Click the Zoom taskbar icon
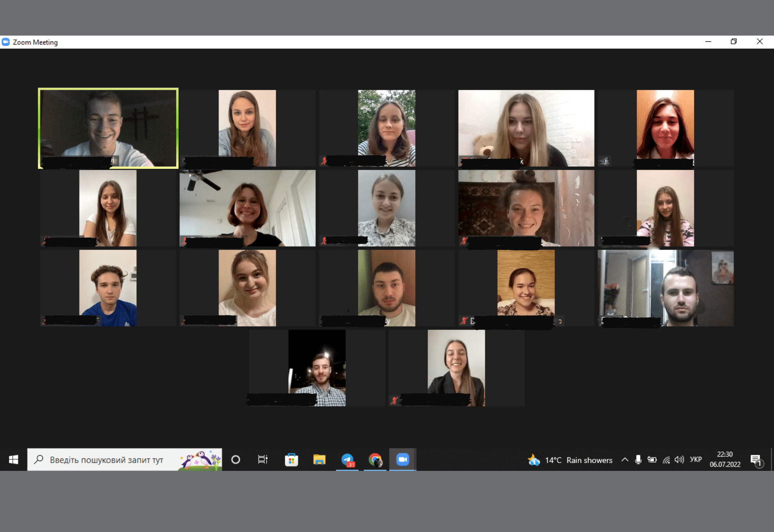Image resolution: width=774 pixels, height=532 pixels. coord(402,460)
